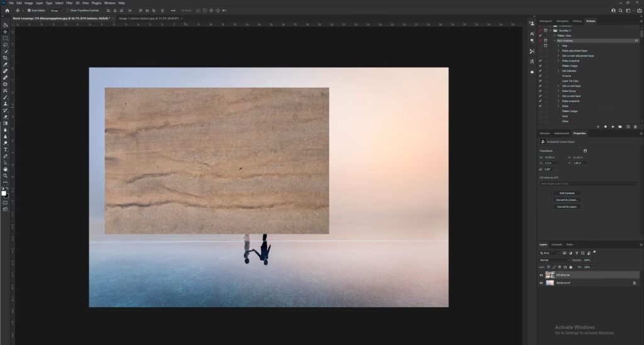This screenshot has height=345, width=644.
Task: Click the foreground color swatch
Action: pyautogui.click(x=4, y=193)
